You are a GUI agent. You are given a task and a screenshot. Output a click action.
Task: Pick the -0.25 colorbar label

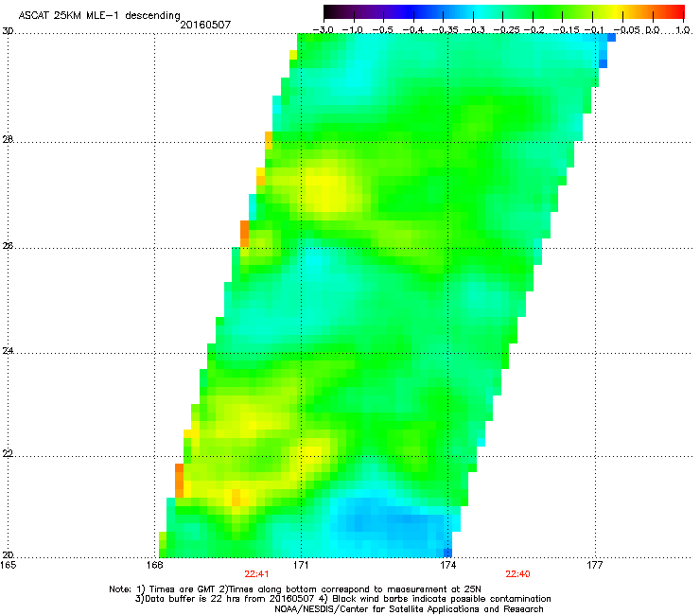click(x=507, y=30)
